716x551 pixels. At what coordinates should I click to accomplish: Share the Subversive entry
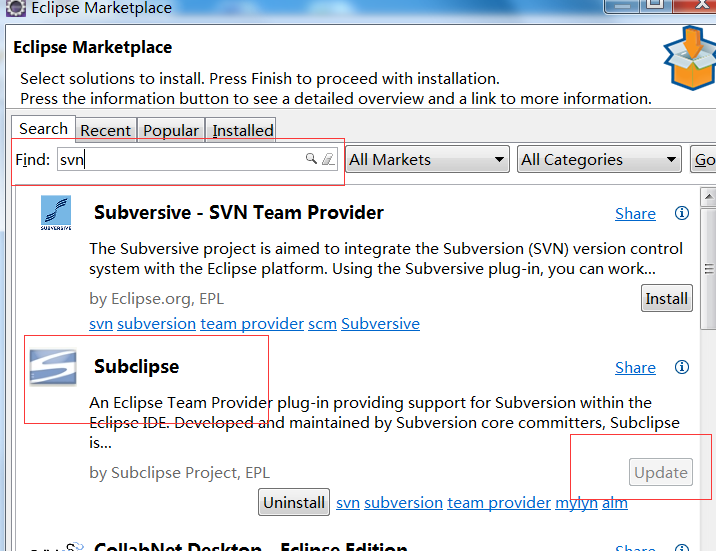click(x=635, y=214)
